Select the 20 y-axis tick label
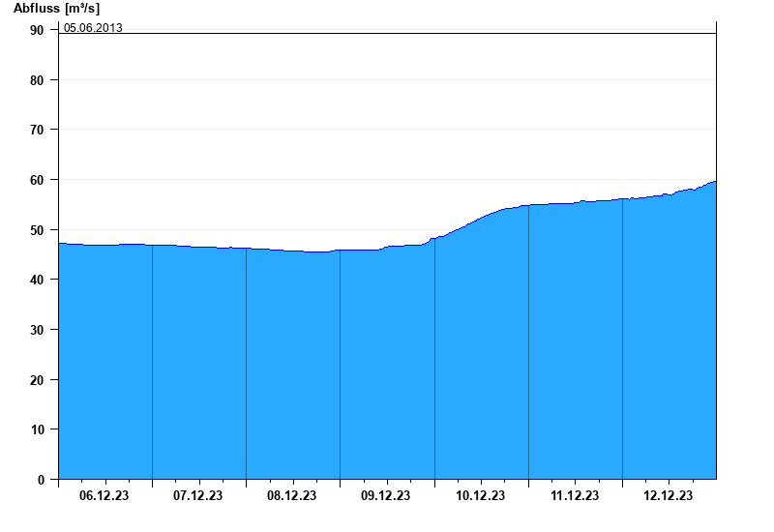This screenshot has height=532, width=774. (38, 380)
